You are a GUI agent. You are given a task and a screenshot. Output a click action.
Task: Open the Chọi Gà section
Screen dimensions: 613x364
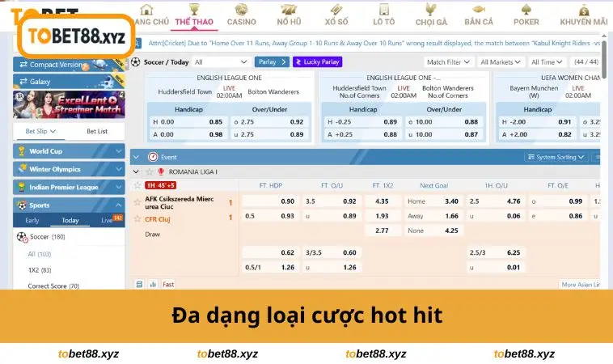tap(431, 15)
